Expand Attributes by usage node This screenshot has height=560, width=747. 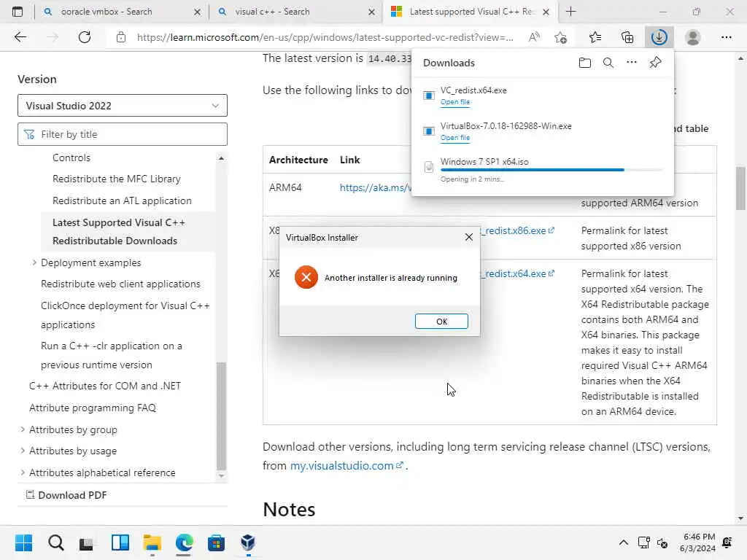23,450
